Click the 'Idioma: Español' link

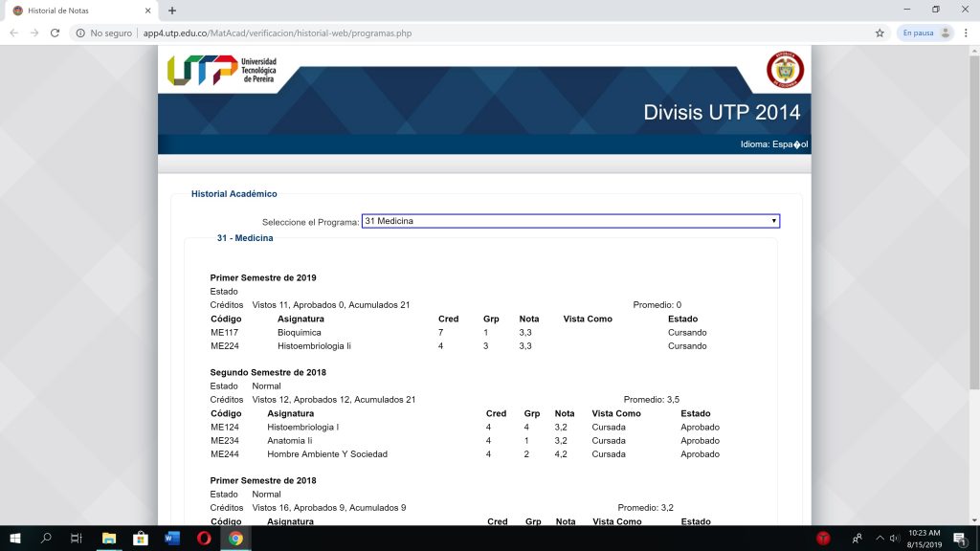pyautogui.click(x=777, y=143)
